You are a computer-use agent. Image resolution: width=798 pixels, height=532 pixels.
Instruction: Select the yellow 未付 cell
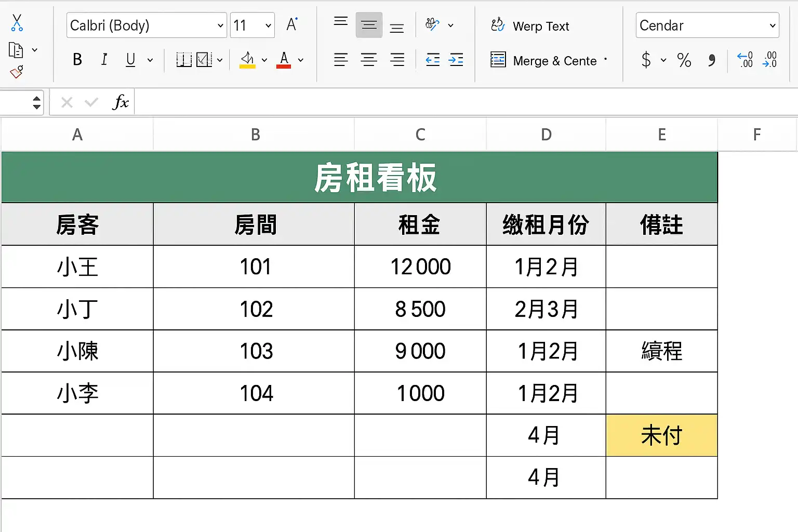tap(661, 435)
